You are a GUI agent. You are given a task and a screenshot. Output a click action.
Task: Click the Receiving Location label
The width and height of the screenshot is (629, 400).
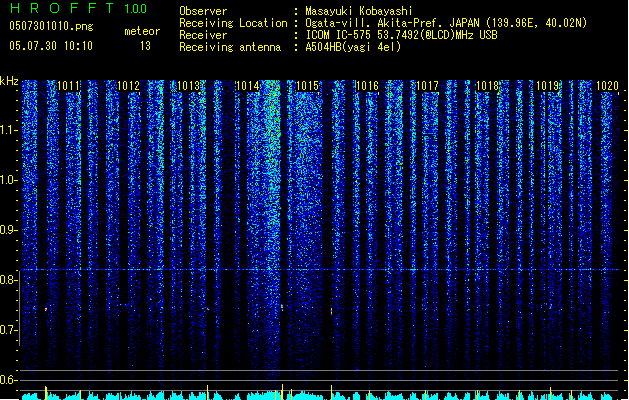[x=233, y=23]
